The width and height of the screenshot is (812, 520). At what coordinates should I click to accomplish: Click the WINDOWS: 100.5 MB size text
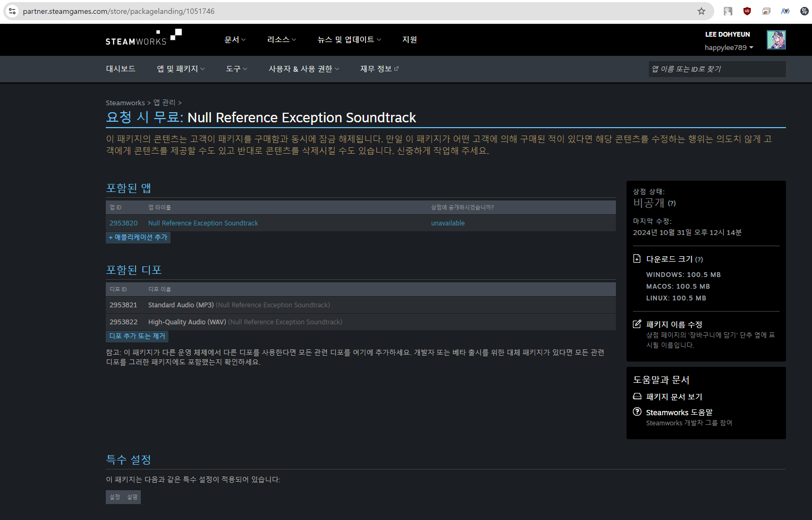(x=683, y=275)
